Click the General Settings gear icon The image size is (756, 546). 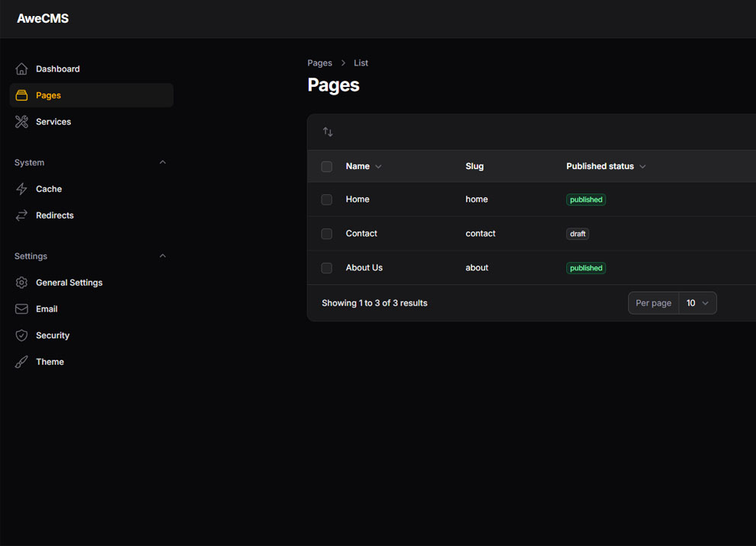coord(21,283)
